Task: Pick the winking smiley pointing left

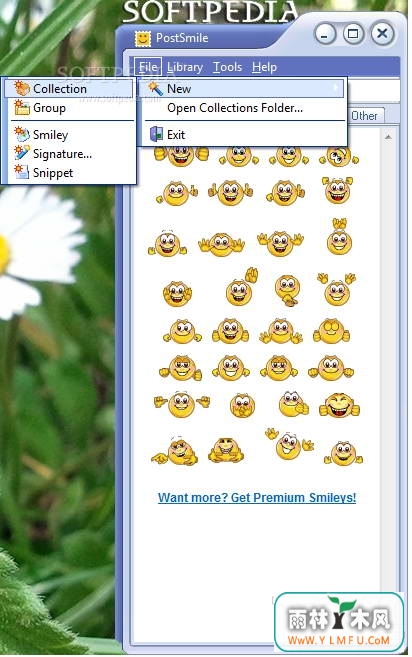Action: (175, 451)
